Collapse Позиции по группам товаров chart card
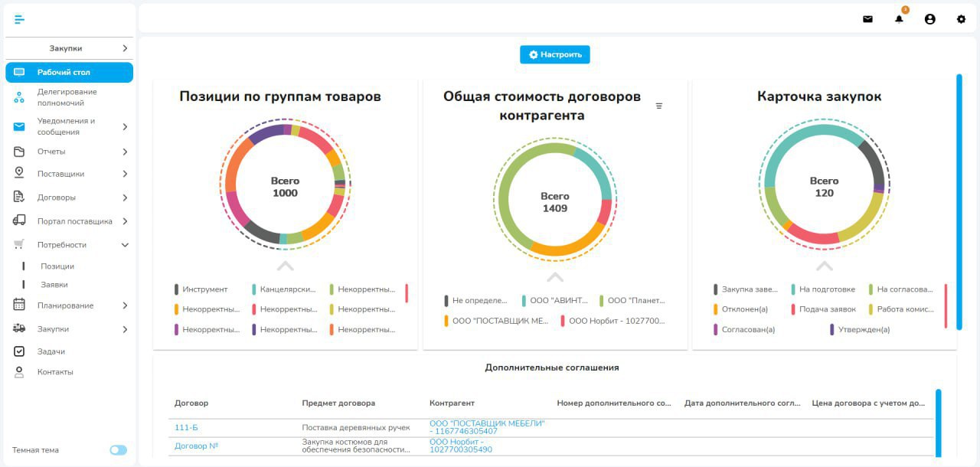This screenshot has height=467, width=980. 285,267
